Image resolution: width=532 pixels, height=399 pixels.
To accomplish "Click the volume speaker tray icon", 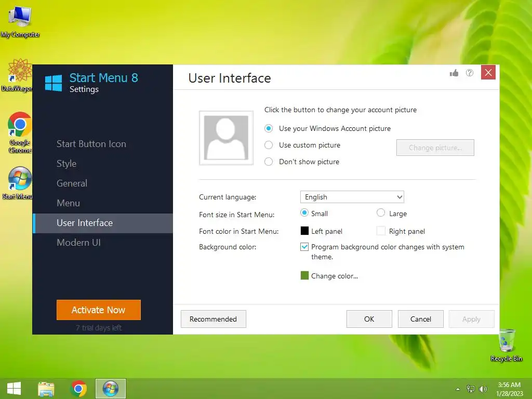I will 483,389.
